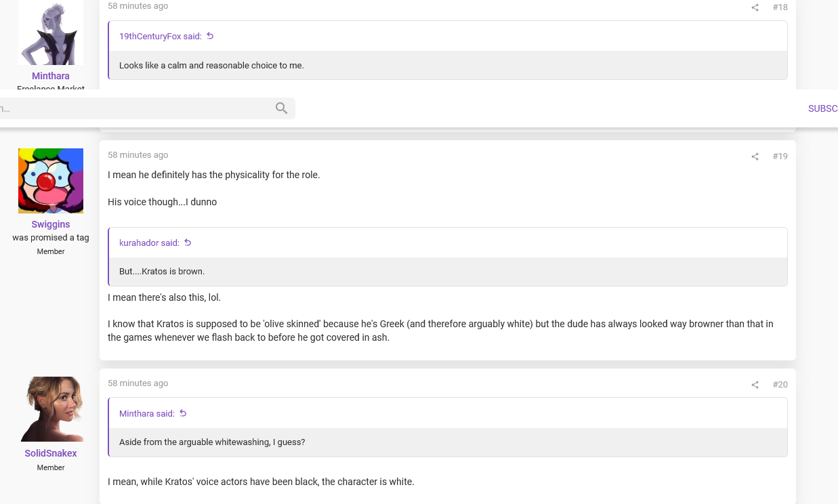Click Swiggins' clown avatar image
This screenshot has height=504, width=838.
point(51,181)
